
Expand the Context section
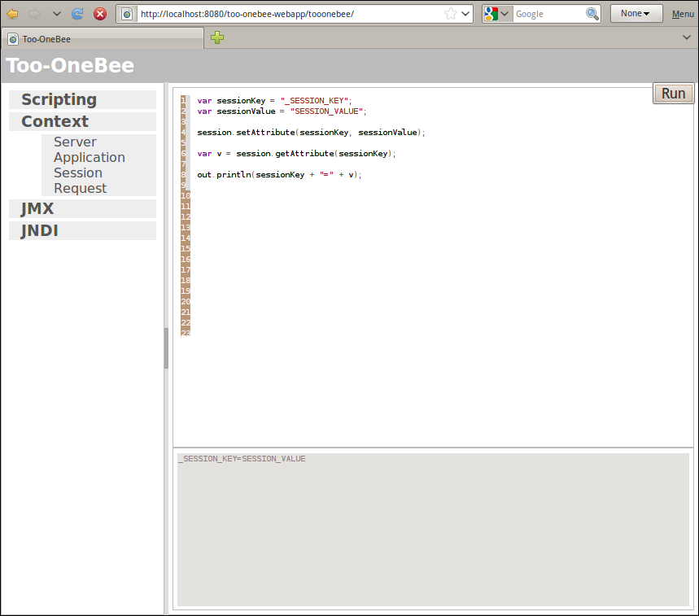[x=82, y=121]
